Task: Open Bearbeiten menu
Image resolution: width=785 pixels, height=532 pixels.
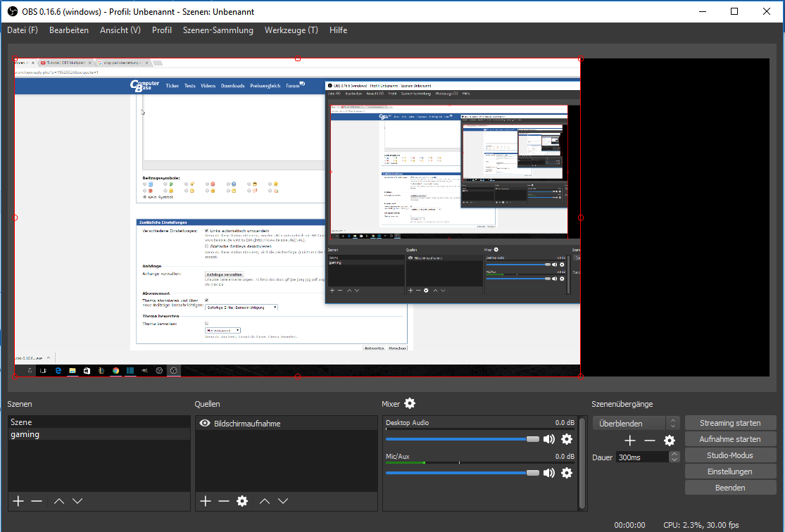Action: click(68, 30)
